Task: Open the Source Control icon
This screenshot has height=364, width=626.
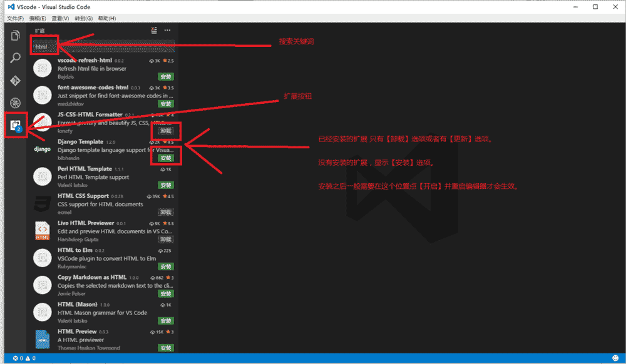Action: 15,80
